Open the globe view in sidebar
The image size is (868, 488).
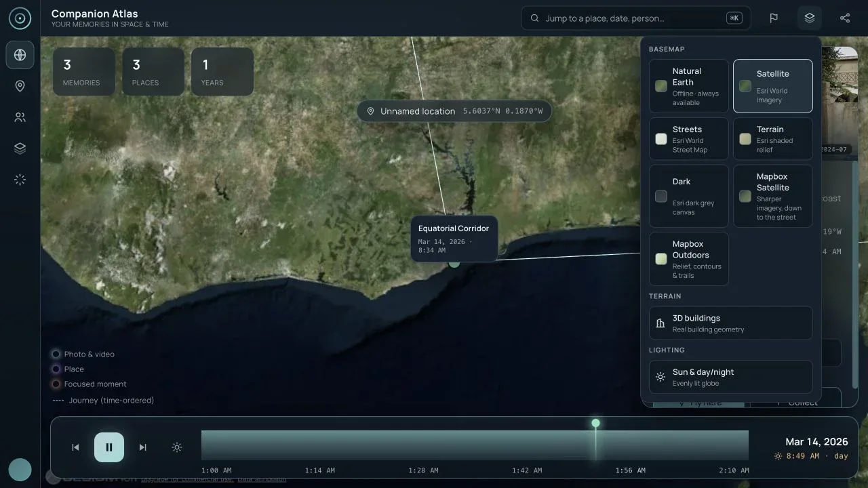[x=20, y=55]
